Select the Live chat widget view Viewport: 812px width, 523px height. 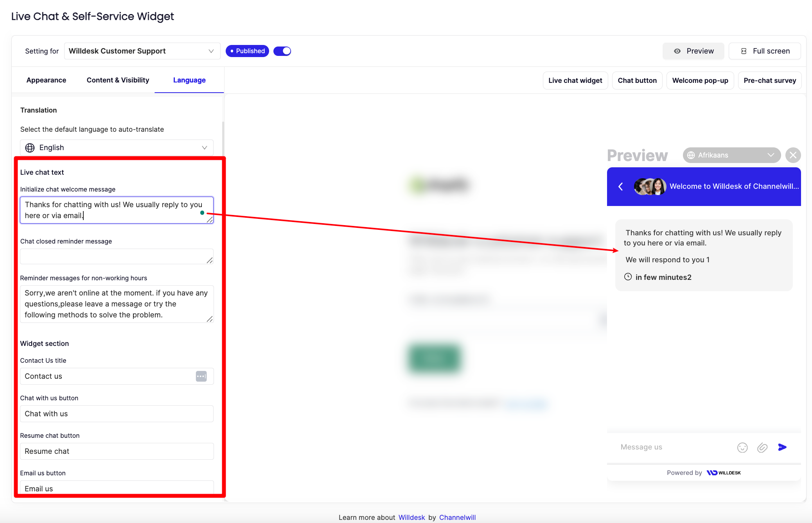click(575, 81)
